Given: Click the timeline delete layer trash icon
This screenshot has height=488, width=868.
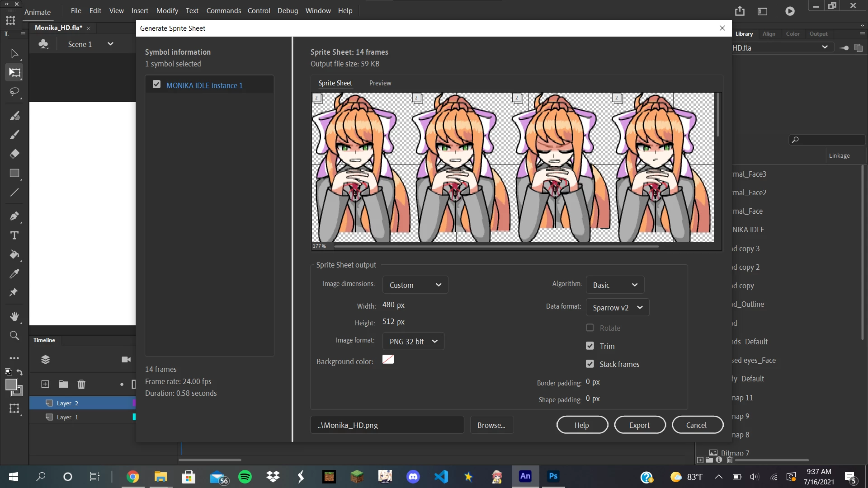Looking at the screenshot, I should (81, 385).
